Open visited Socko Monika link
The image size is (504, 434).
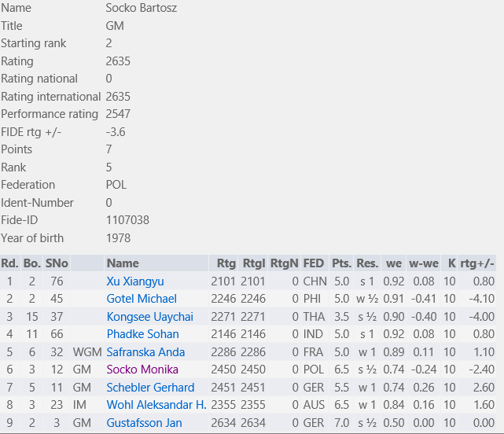click(142, 370)
